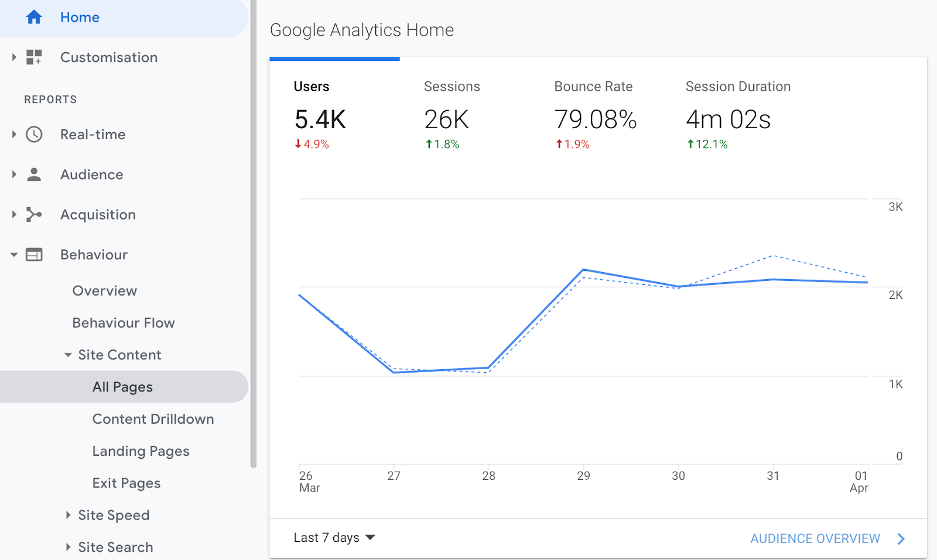This screenshot has height=560, width=937.
Task: Click the Behaviour window icon
Action: pos(34,255)
